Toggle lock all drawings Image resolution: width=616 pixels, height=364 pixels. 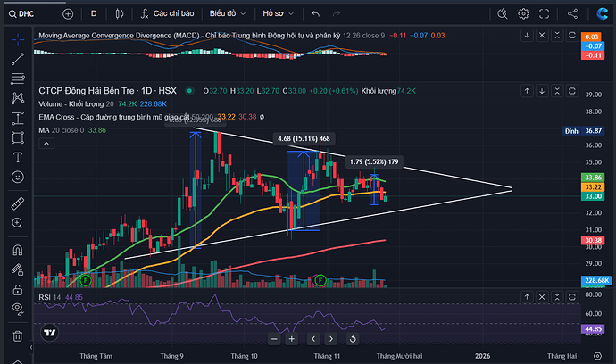click(x=18, y=290)
